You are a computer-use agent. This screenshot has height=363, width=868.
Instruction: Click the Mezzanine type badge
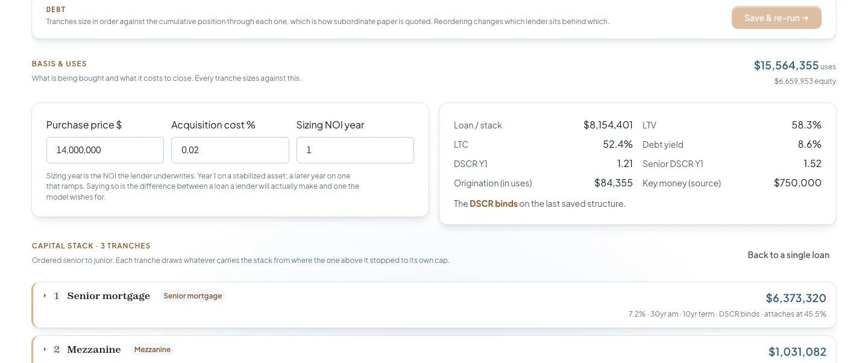pyautogui.click(x=153, y=350)
